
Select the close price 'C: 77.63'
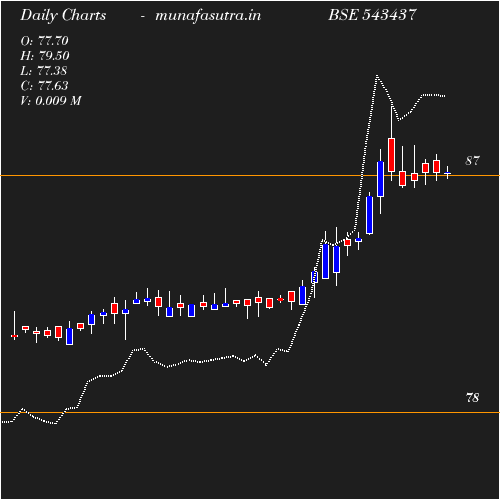pyautogui.click(x=44, y=86)
